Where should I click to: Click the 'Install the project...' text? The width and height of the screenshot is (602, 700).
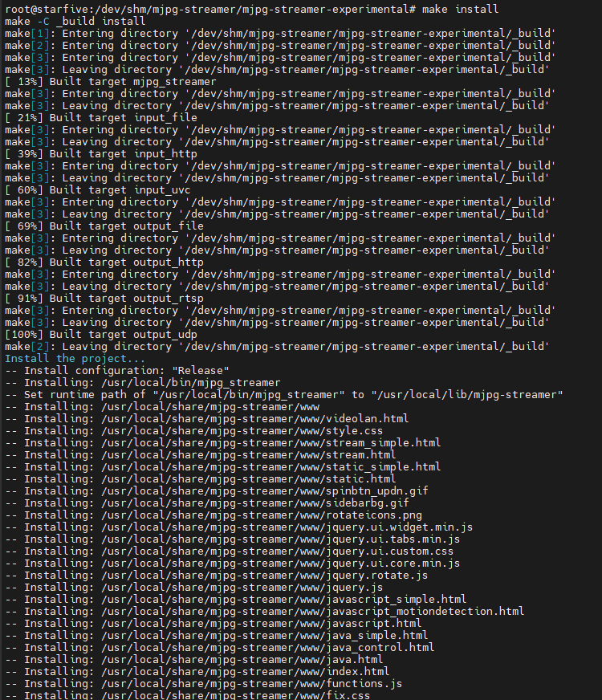point(75,358)
